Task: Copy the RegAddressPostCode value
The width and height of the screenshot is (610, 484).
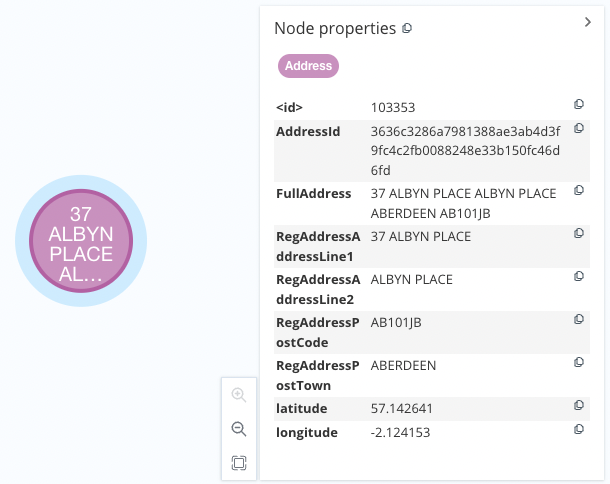Action: pos(578,320)
